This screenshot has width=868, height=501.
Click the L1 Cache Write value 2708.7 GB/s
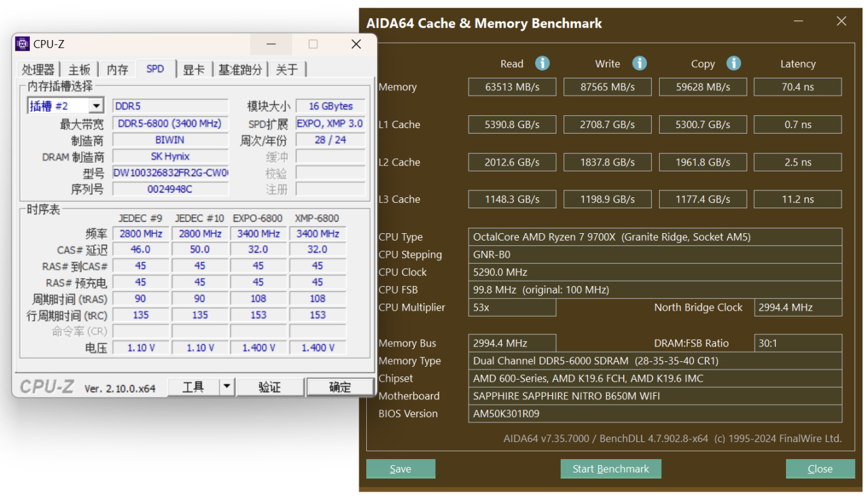coord(608,124)
